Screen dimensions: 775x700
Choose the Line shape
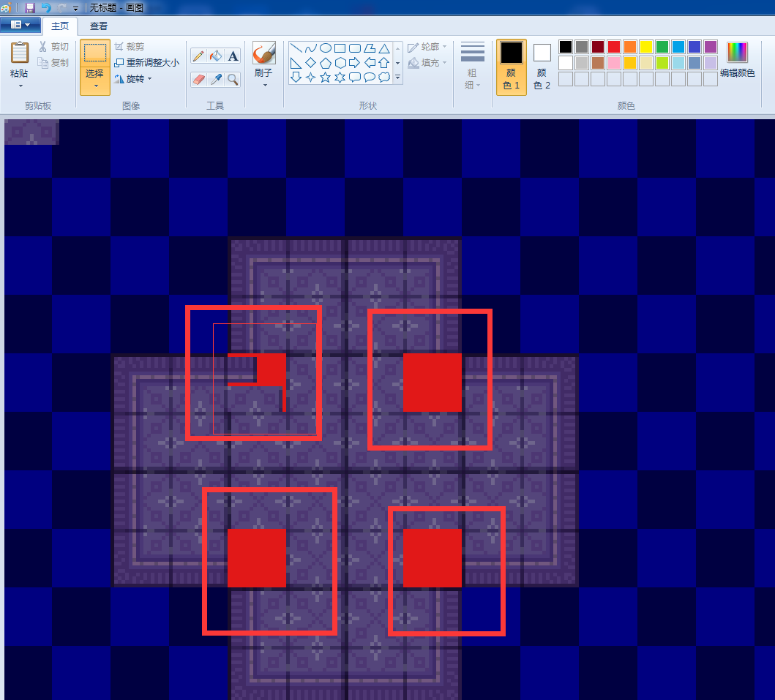296,48
